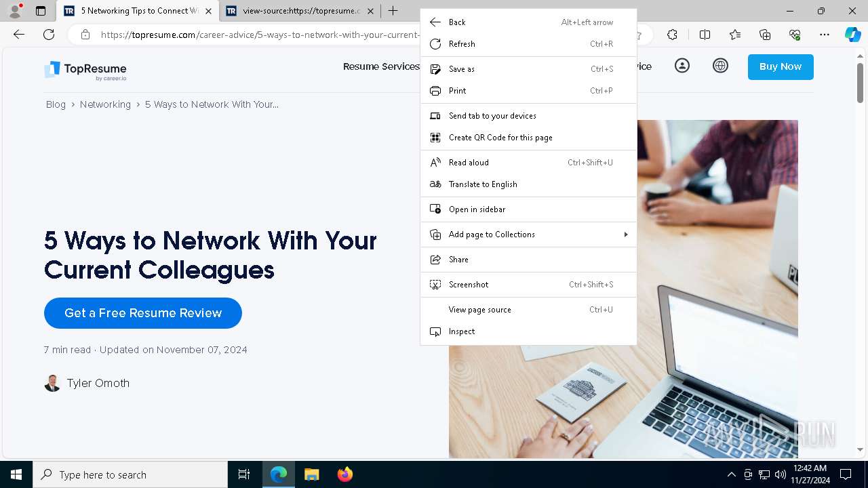The image size is (868, 488).
Task: Click the Edge profile avatar icon
Action: [15, 11]
